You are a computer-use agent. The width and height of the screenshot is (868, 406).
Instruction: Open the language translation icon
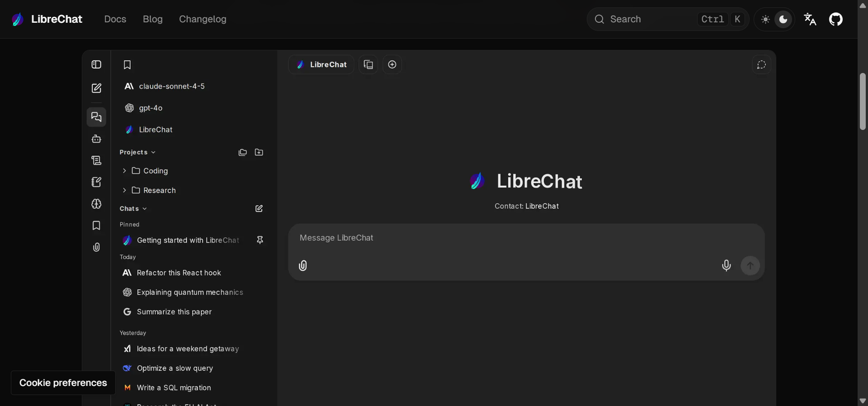pyautogui.click(x=810, y=20)
